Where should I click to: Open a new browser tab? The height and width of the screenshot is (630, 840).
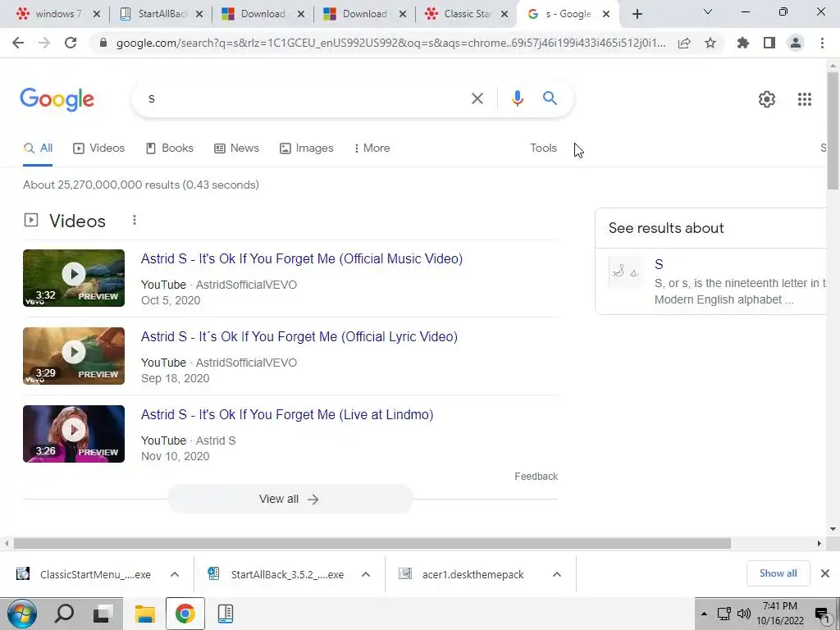637,15
